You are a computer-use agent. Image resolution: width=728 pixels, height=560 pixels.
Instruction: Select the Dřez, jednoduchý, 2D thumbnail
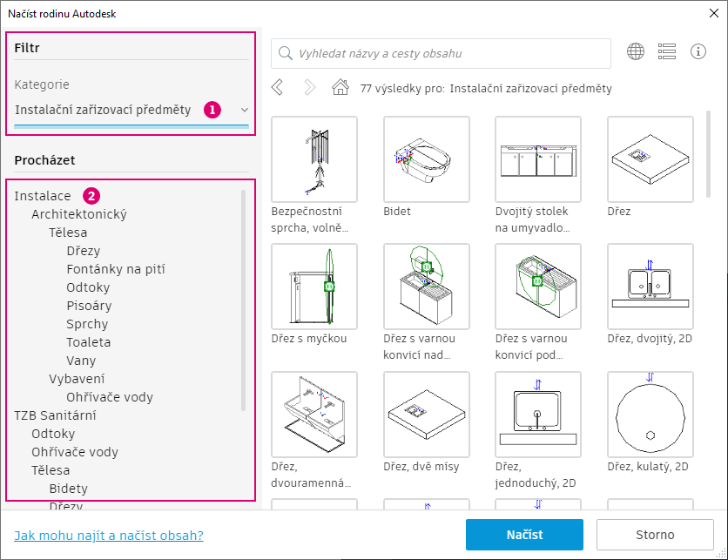(538, 415)
